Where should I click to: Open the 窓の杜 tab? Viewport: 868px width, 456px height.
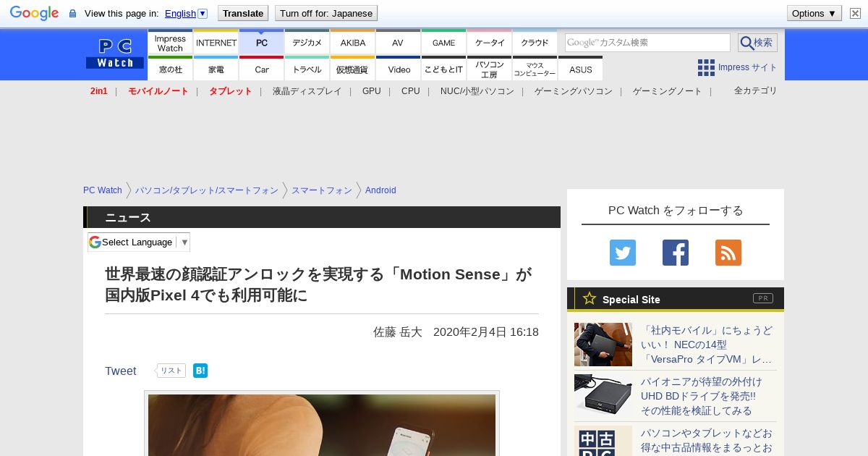pyautogui.click(x=170, y=69)
